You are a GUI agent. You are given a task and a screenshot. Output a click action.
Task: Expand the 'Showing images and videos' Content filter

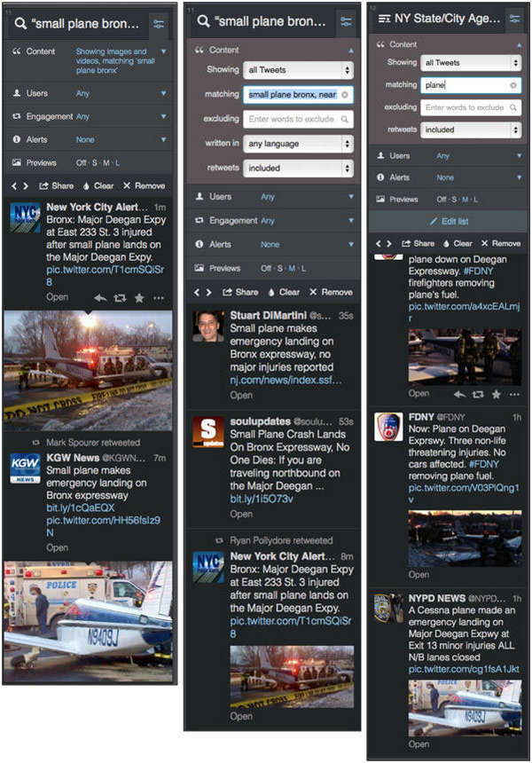point(163,51)
